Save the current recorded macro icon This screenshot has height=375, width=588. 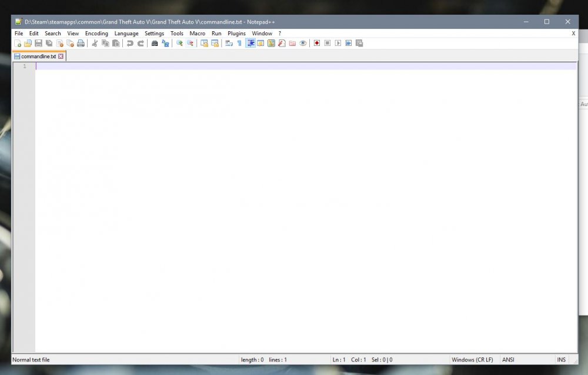click(359, 43)
